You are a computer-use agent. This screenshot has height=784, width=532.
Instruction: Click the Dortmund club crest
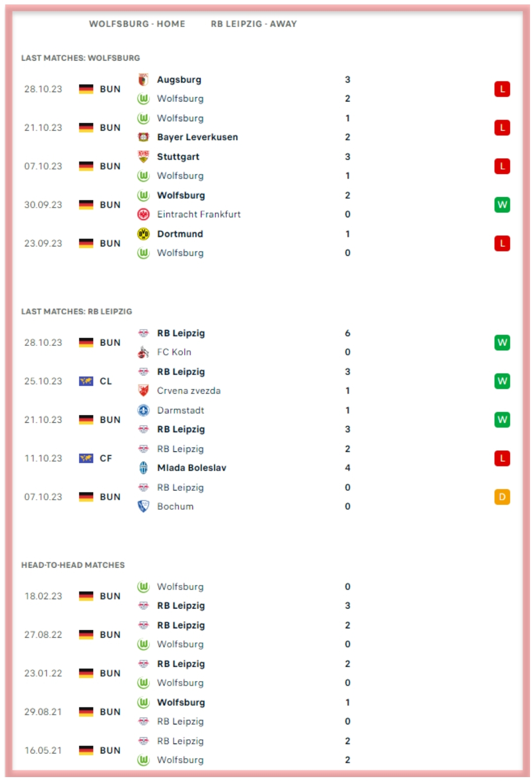click(x=143, y=234)
